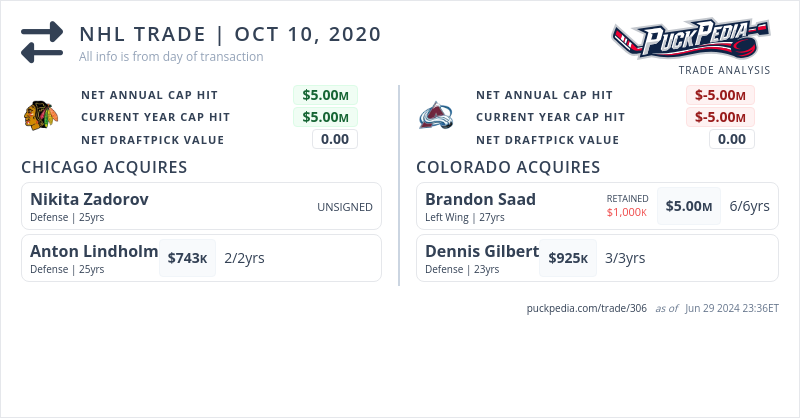This screenshot has height=418, width=800.
Task: Select Dennis Gilbert's name
Action: [482, 251]
